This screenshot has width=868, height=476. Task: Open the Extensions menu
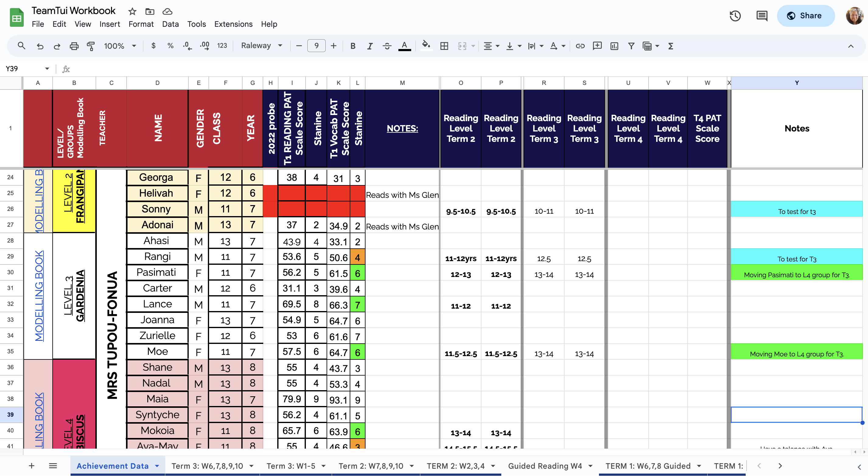(233, 24)
